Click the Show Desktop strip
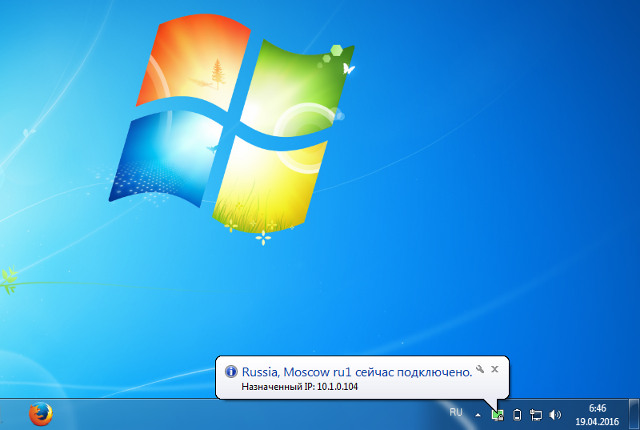Image resolution: width=640 pixels, height=430 pixels. point(634,414)
